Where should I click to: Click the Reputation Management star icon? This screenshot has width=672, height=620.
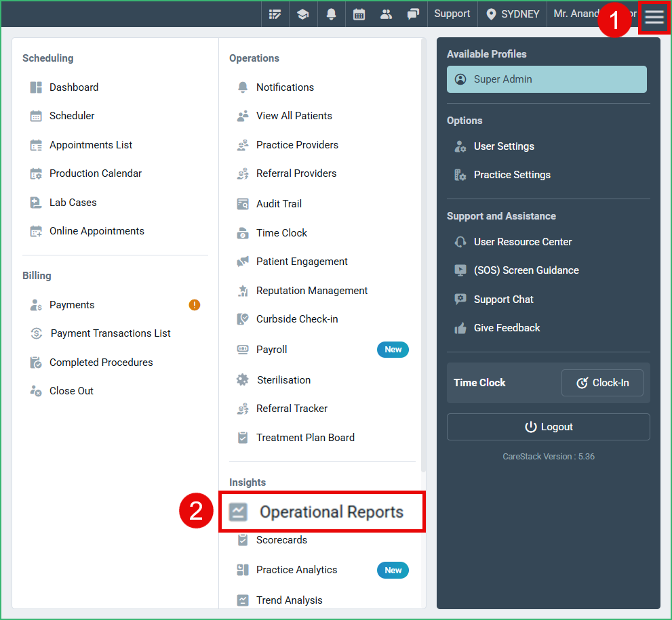pos(243,291)
